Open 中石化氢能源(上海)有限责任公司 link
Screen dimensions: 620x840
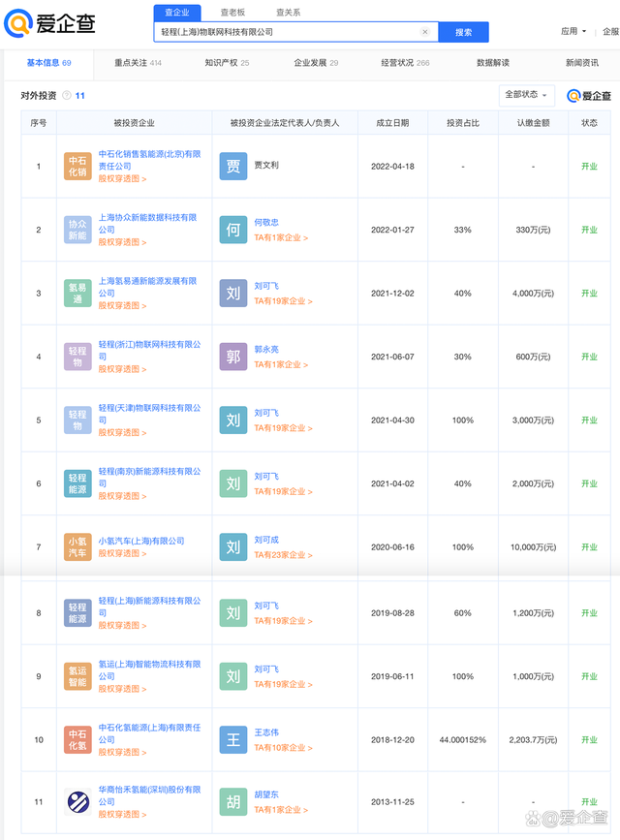pyautogui.click(x=149, y=733)
